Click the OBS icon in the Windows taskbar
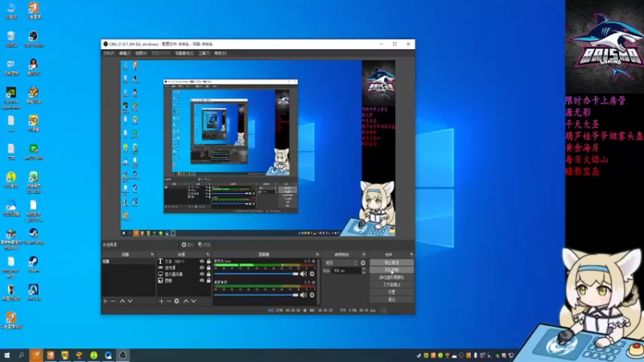This screenshot has height=362, width=644. pyautogui.click(x=122, y=355)
